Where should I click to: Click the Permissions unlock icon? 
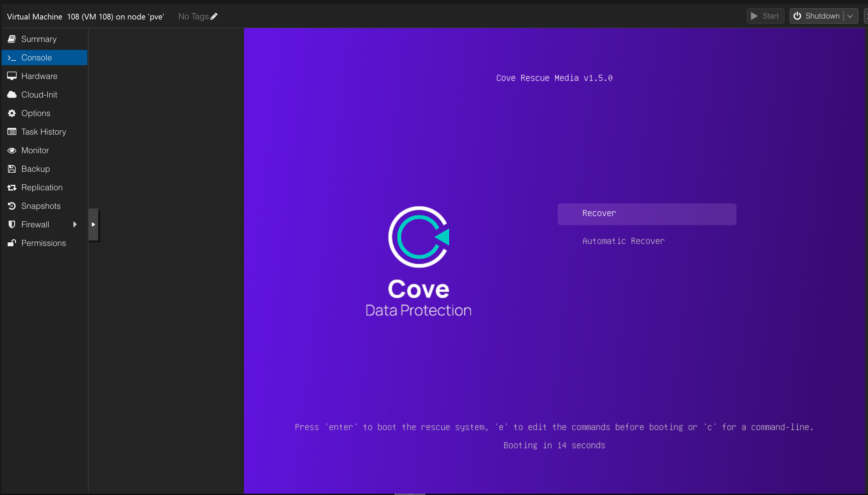(12, 243)
